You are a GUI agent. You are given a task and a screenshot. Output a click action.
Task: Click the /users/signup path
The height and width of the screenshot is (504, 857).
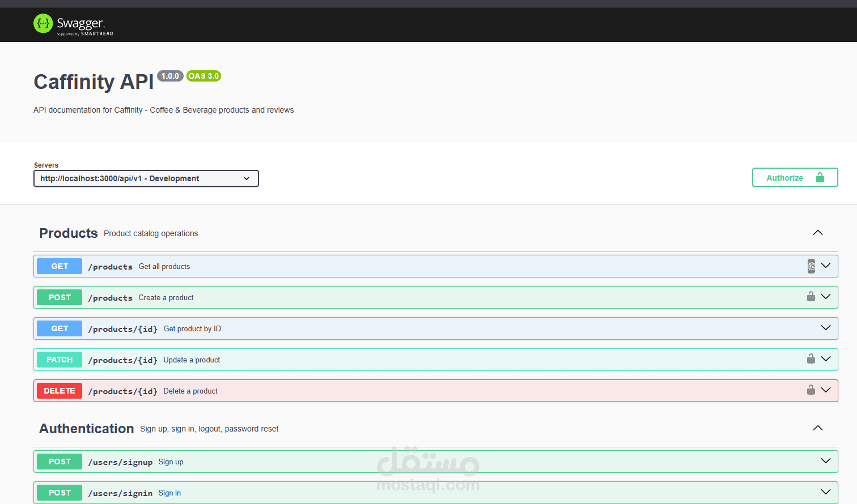coord(120,462)
